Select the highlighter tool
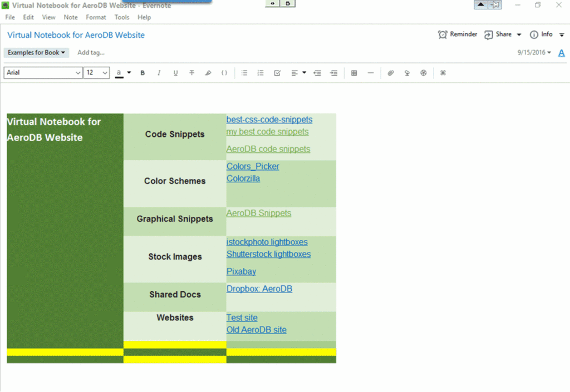 [x=208, y=73]
